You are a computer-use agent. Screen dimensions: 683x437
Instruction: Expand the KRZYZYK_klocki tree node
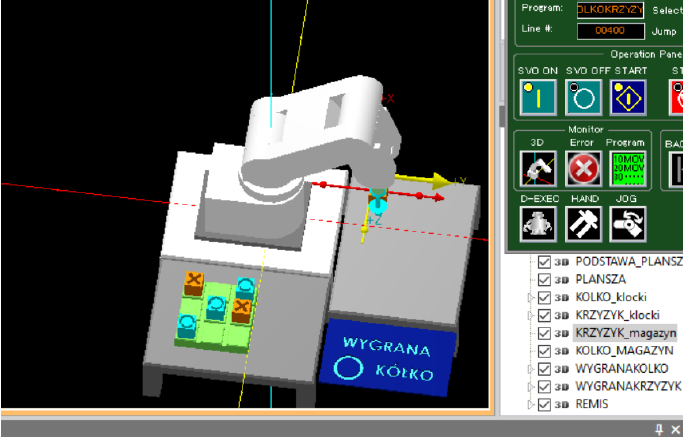point(531,315)
